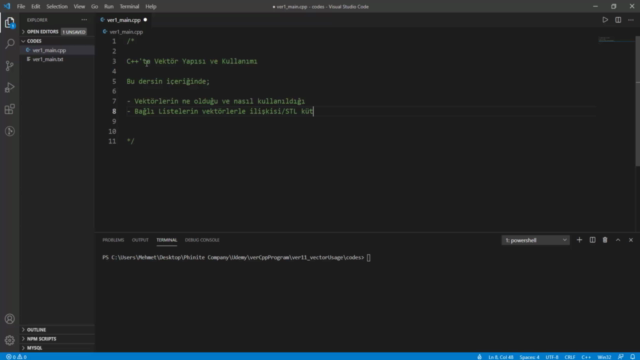Open editor More Actions ellipsis

pyautogui.click(x=631, y=20)
